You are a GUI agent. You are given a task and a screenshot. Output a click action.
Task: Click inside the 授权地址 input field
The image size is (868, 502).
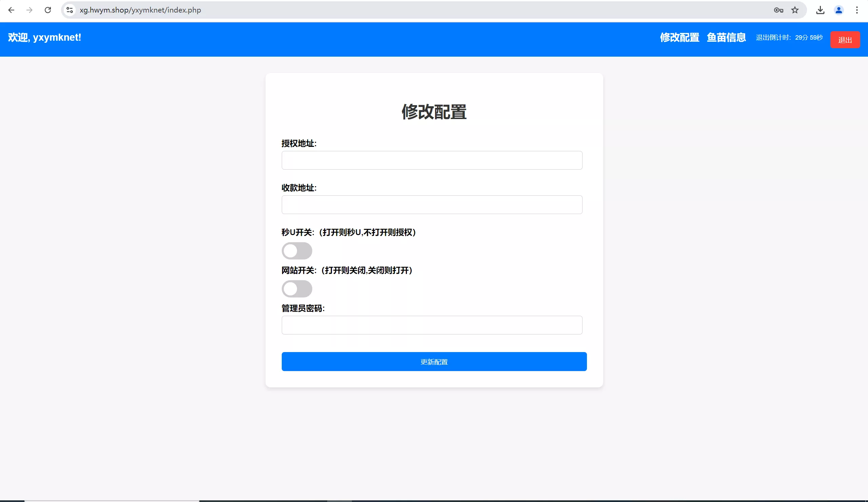click(432, 160)
